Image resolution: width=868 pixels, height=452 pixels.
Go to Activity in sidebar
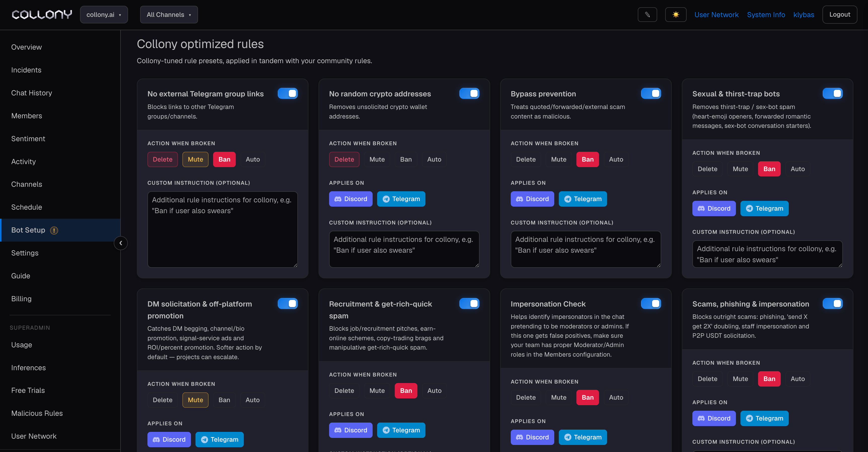click(60, 162)
